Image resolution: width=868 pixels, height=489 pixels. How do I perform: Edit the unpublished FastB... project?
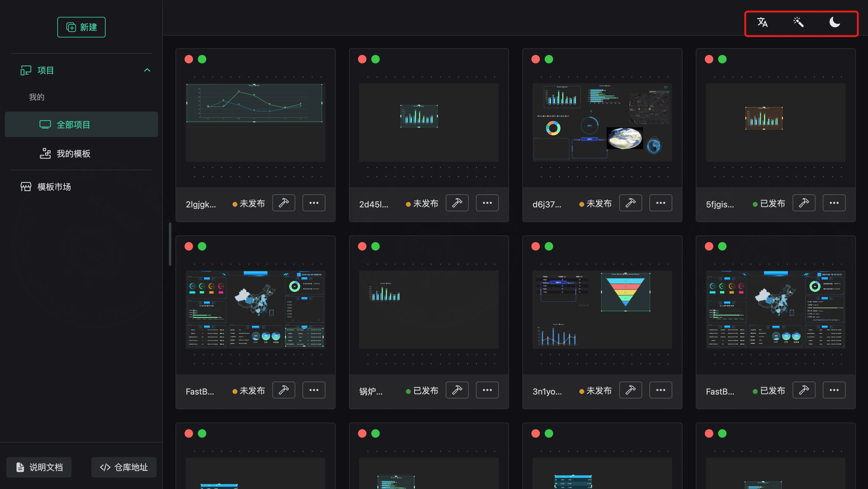click(284, 390)
